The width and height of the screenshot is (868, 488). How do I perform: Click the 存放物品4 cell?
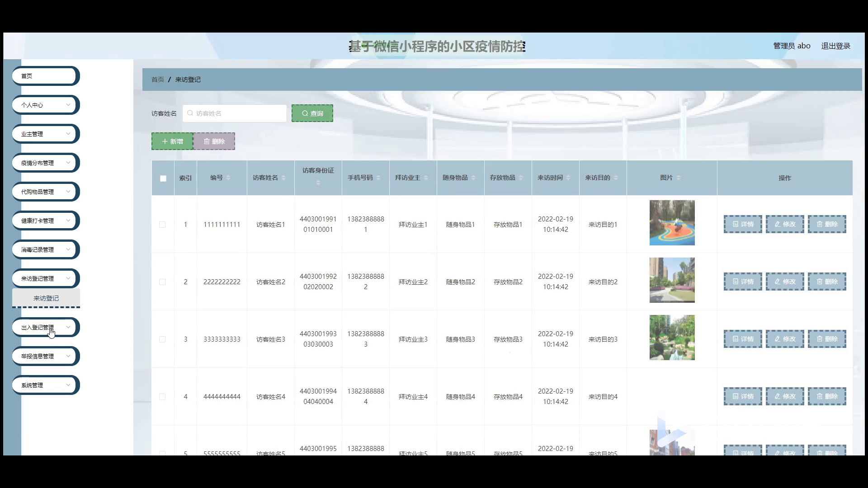tap(508, 397)
